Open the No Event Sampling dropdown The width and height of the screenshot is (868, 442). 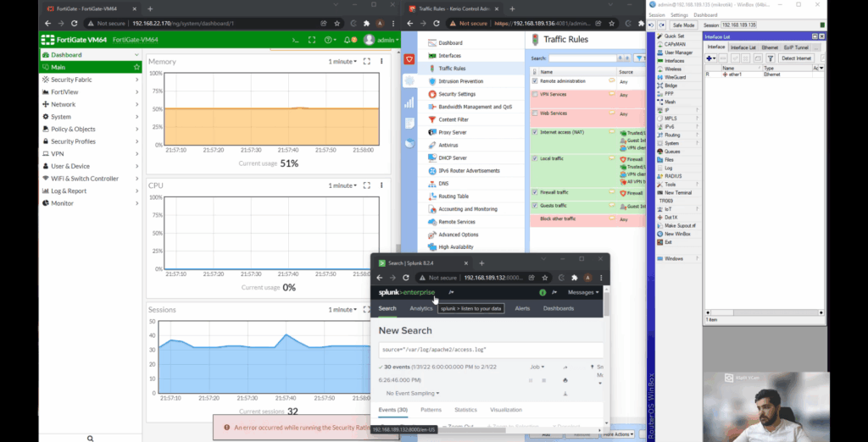[413, 394]
